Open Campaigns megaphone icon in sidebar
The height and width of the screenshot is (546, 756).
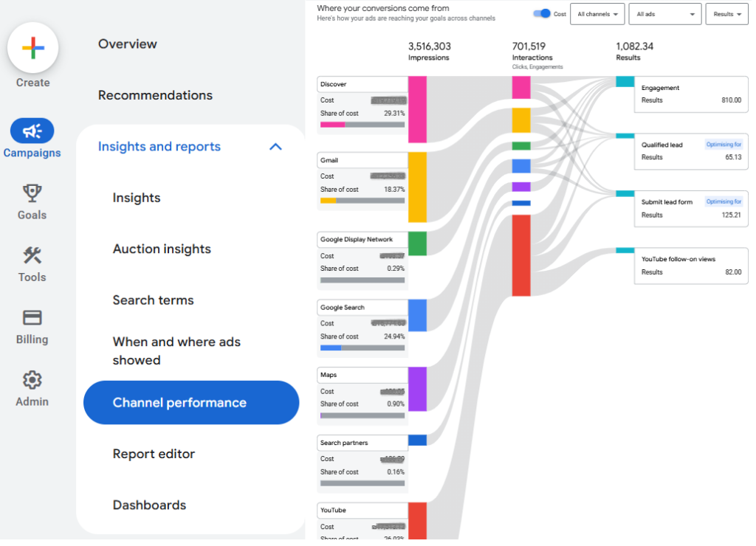[x=32, y=131]
